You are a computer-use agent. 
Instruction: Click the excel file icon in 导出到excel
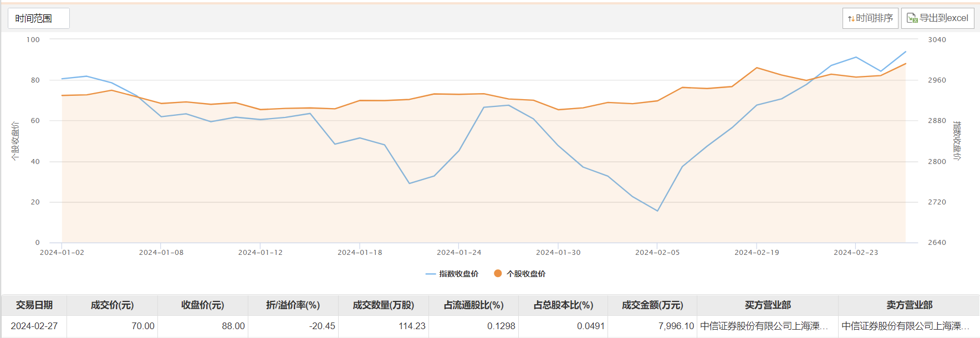[912, 18]
